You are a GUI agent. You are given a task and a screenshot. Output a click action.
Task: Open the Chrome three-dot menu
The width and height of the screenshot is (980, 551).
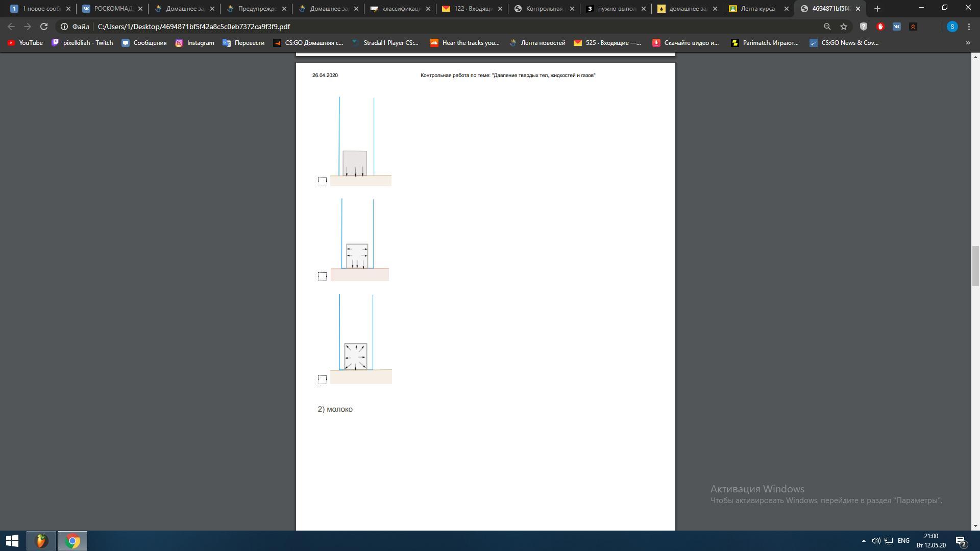coord(969,27)
